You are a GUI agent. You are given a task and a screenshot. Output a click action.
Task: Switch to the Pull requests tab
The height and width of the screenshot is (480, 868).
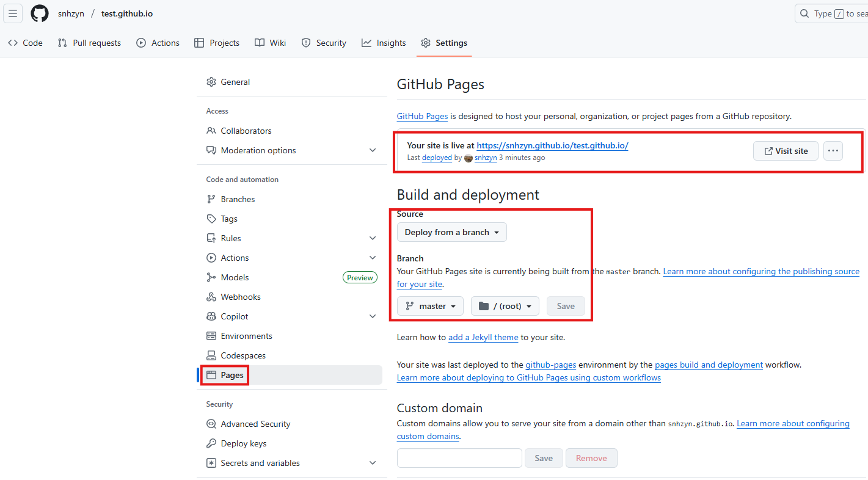pyautogui.click(x=89, y=43)
